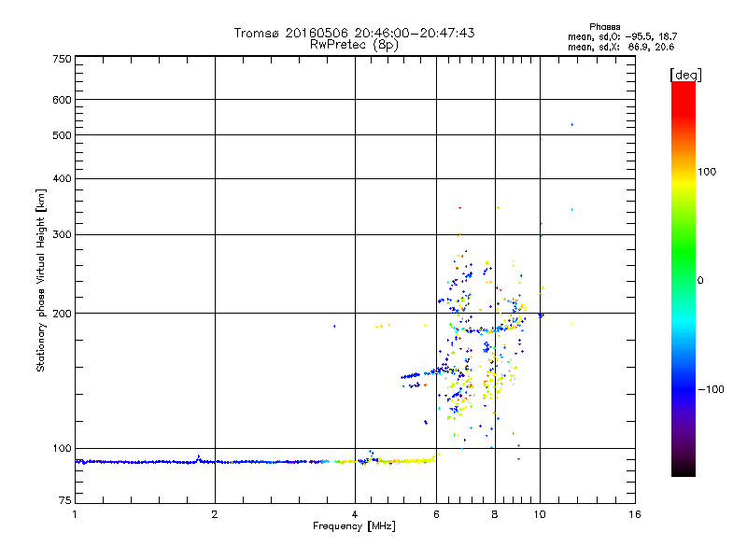Click the x-axis '10' tick label
The image size is (747, 560).
540,514
